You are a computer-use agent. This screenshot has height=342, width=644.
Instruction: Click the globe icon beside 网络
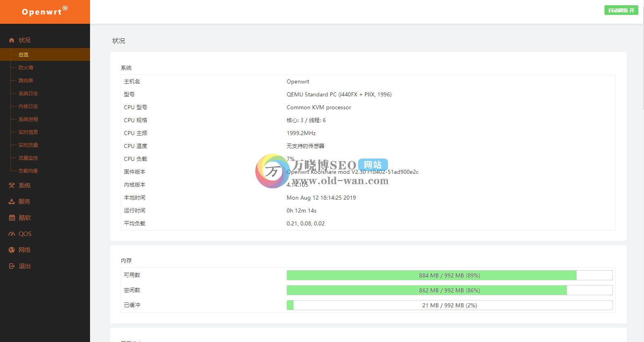[12, 250]
